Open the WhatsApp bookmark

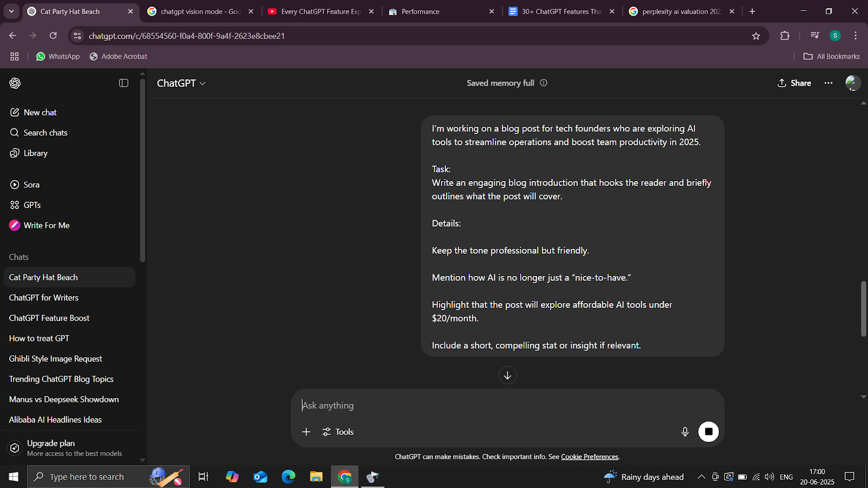[x=58, y=56]
